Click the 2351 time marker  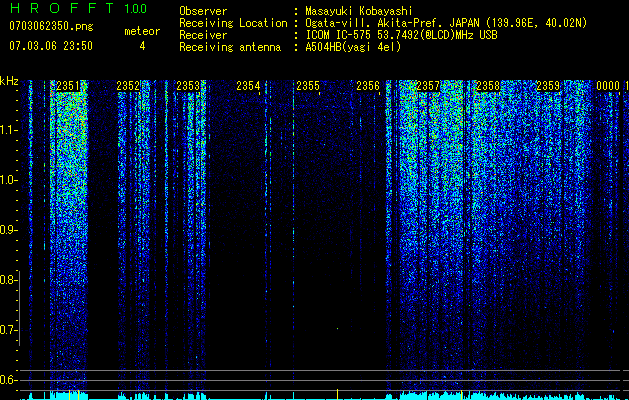(68, 86)
